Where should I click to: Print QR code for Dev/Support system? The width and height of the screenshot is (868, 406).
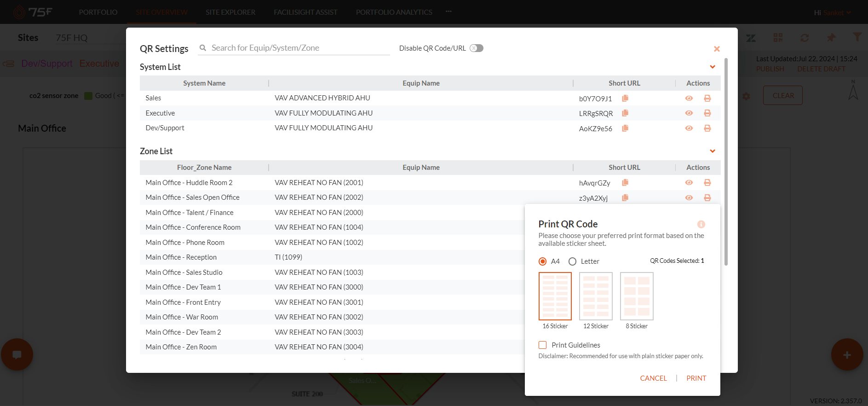(707, 128)
